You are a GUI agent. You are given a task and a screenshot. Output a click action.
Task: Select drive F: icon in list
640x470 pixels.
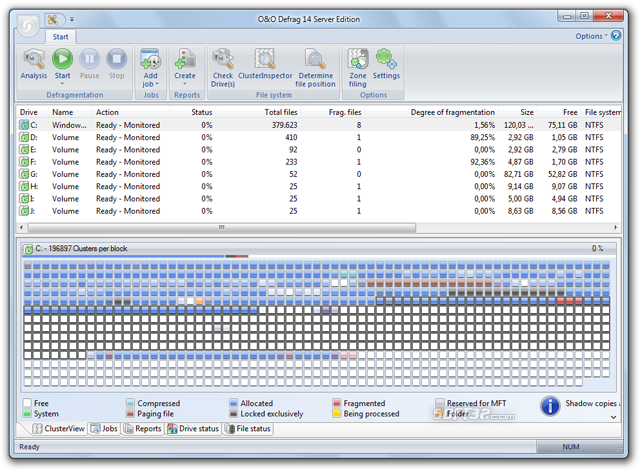[24, 162]
